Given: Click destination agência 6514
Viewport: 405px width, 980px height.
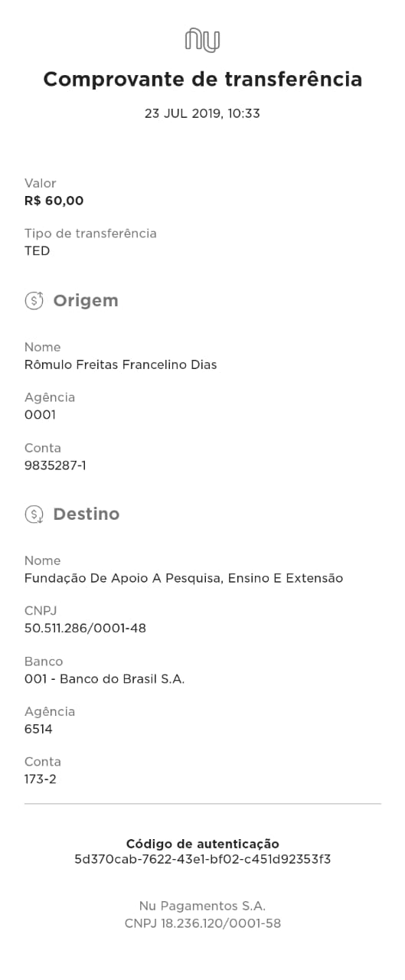Looking at the screenshot, I should [x=38, y=729].
